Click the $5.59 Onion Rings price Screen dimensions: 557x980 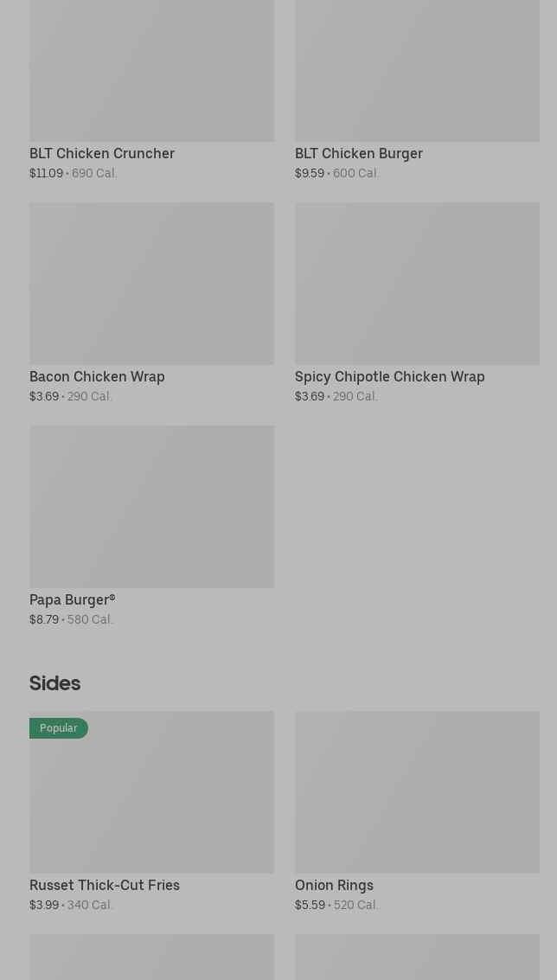311,905
